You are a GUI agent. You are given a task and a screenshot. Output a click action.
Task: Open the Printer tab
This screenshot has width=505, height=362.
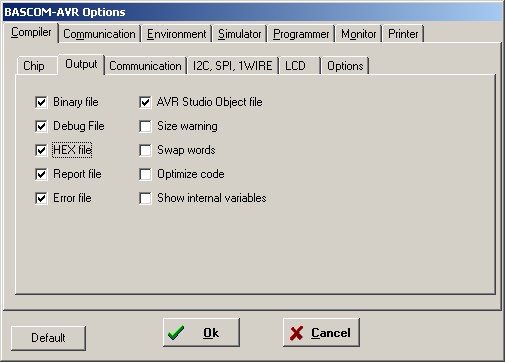[x=403, y=34]
